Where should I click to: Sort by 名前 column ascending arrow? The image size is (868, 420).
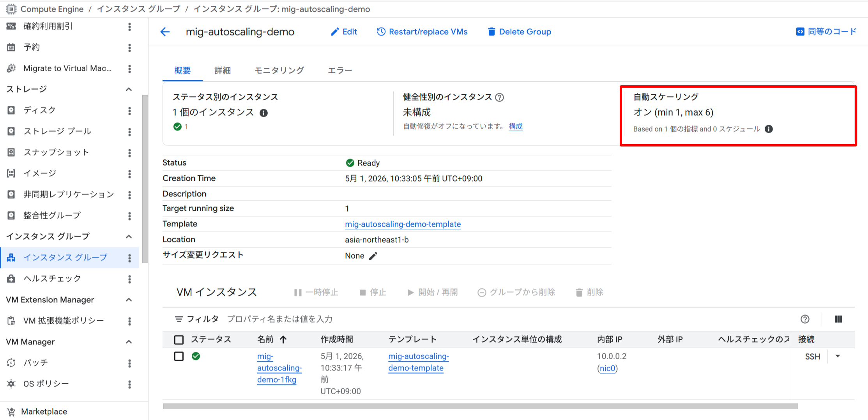pyautogui.click(x=283, y=339)
